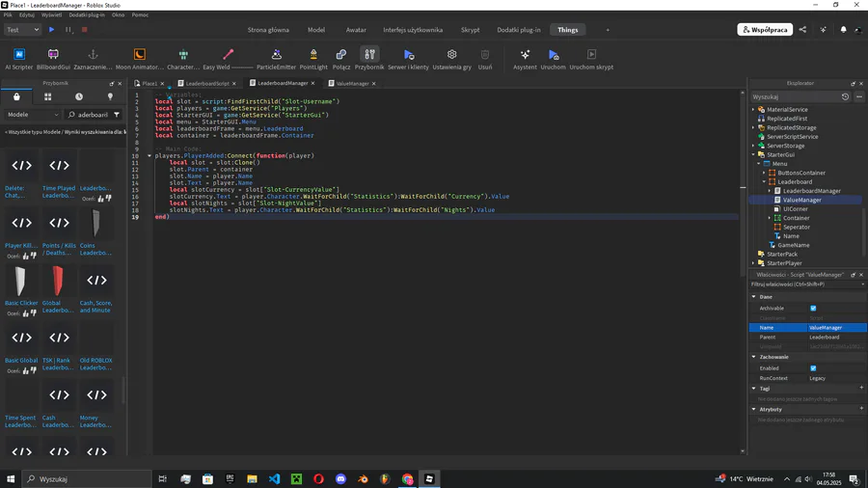Toggle the Enabled property checkbox
This screenshot has width=868, height=488.
point(813,368)
